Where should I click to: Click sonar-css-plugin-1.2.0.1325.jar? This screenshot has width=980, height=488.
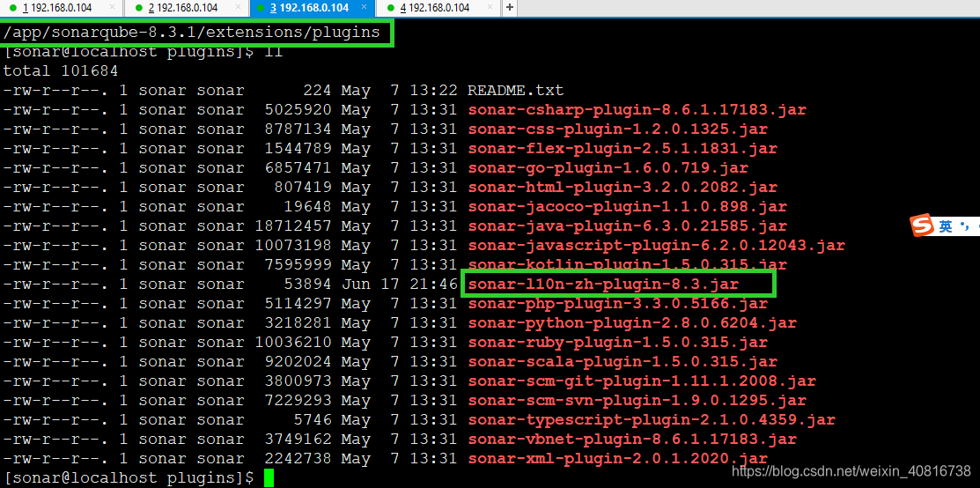tap(617, 129)
